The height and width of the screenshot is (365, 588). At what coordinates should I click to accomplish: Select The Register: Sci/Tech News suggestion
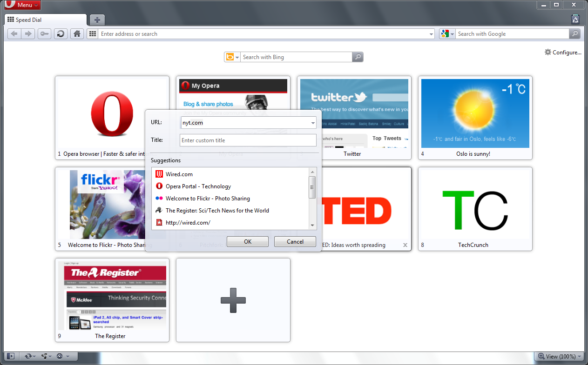pyautogui.click(x=230, y=211)
